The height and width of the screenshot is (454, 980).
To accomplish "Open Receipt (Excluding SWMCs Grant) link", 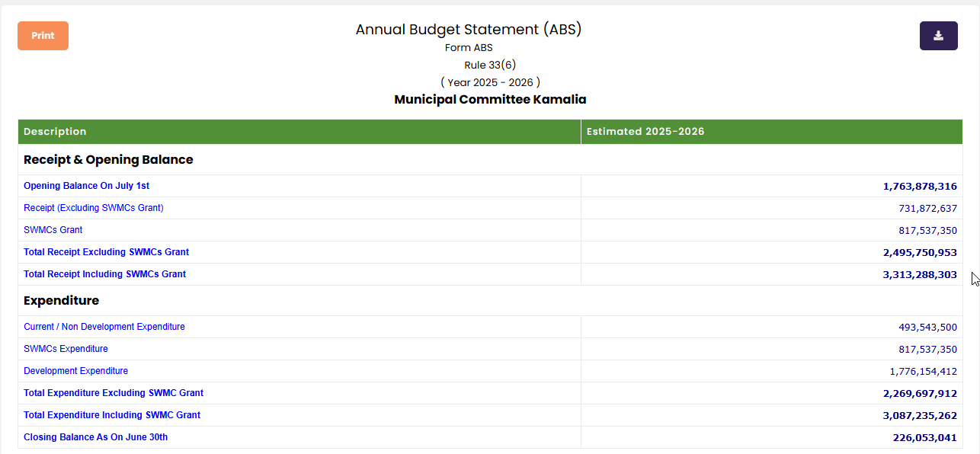I will click(94, 208).
